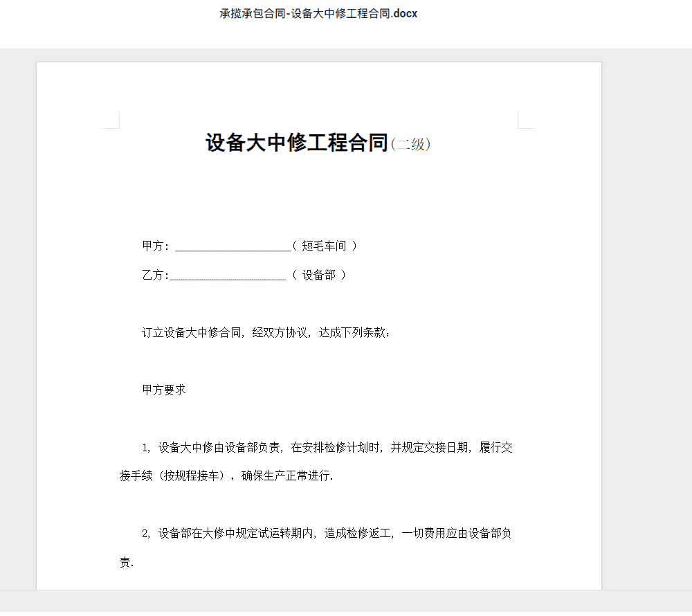This screenshot has width=692, height=616.
Task: Click the 乙方: label
Action: 155,275
